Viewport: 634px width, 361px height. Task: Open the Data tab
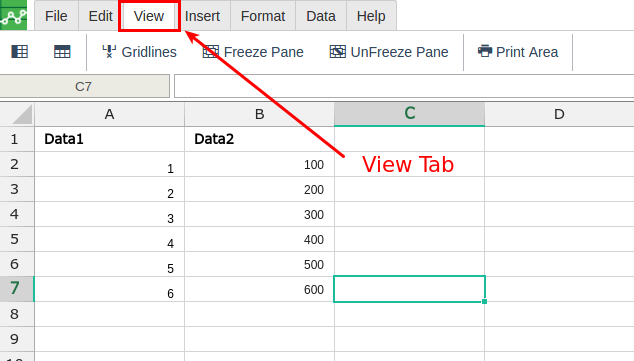(321, 16)
